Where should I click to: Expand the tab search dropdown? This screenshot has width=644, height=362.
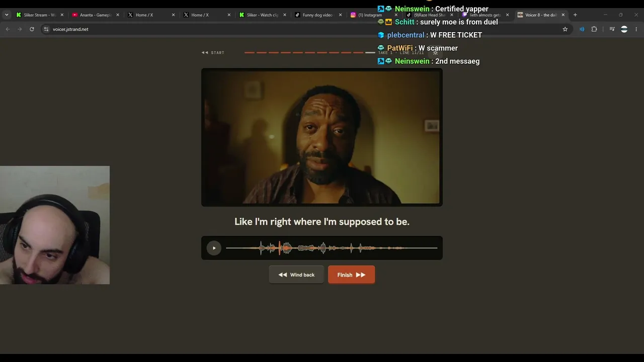(x=7, y=15)
